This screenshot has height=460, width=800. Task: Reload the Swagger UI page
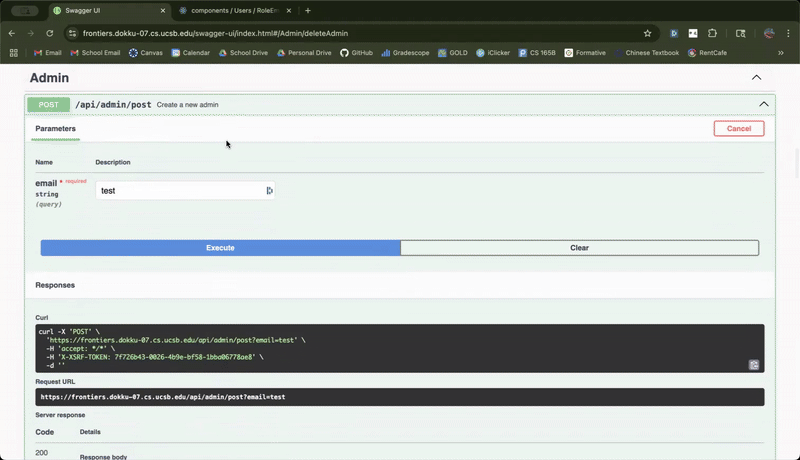tap(49, 33)
